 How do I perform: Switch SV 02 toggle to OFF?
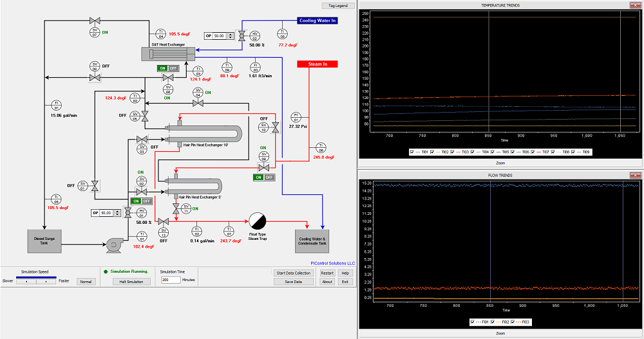147,201
